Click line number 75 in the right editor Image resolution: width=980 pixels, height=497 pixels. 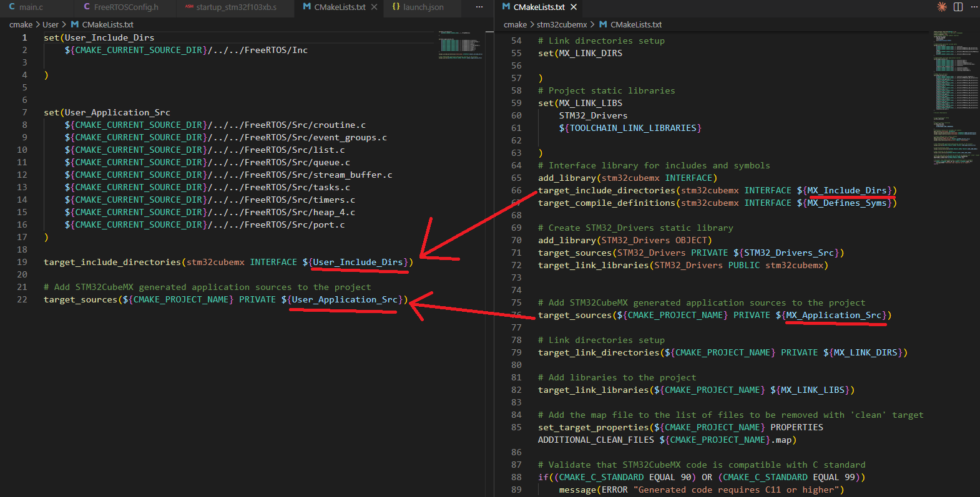[516, 302]
